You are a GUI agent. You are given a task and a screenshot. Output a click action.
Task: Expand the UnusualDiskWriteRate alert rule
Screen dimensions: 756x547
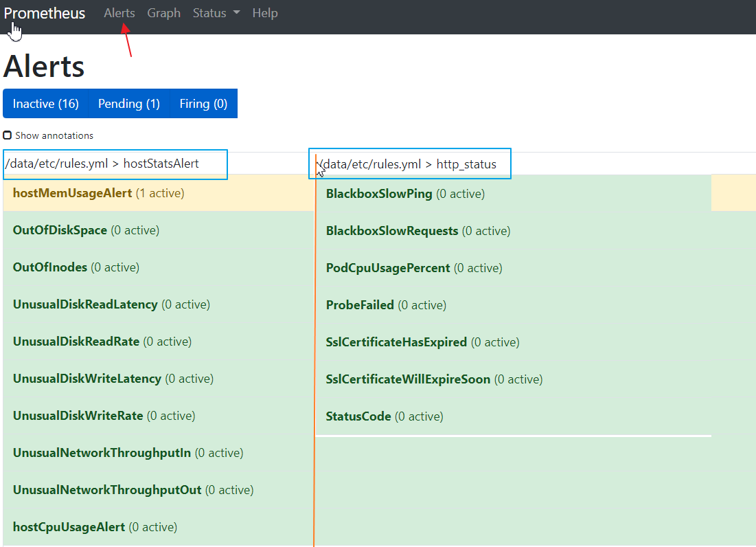158,416
